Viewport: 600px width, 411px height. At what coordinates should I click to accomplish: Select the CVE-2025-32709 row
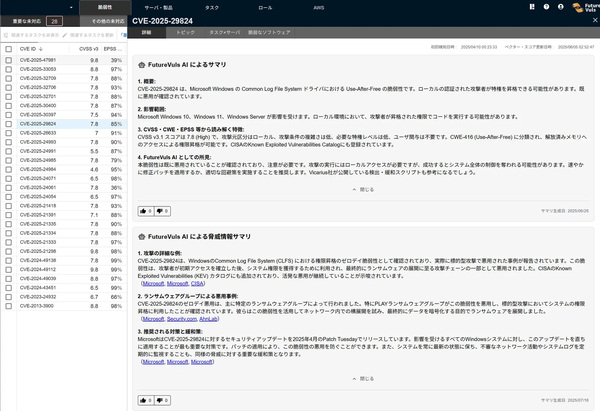[x=64, y=78]
